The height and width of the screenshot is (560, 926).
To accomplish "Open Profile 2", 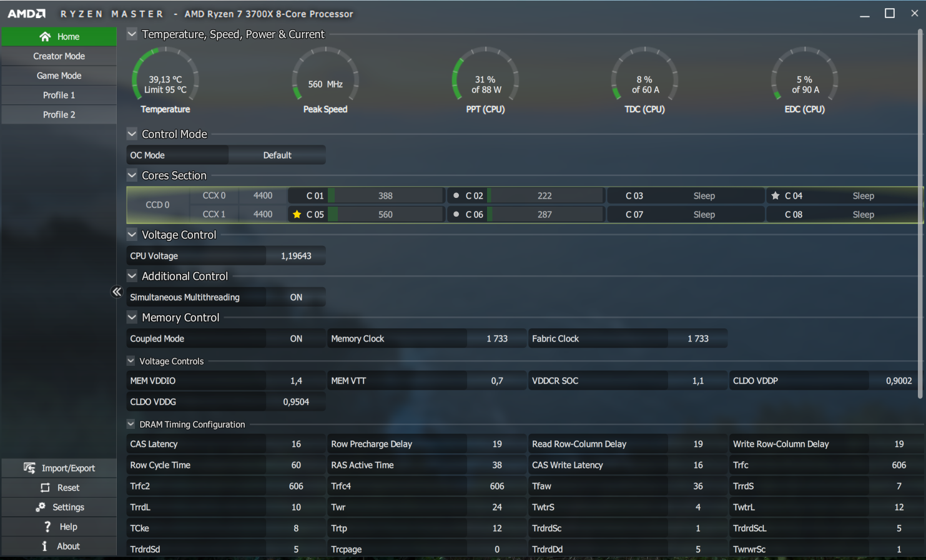I will [59, 114].
